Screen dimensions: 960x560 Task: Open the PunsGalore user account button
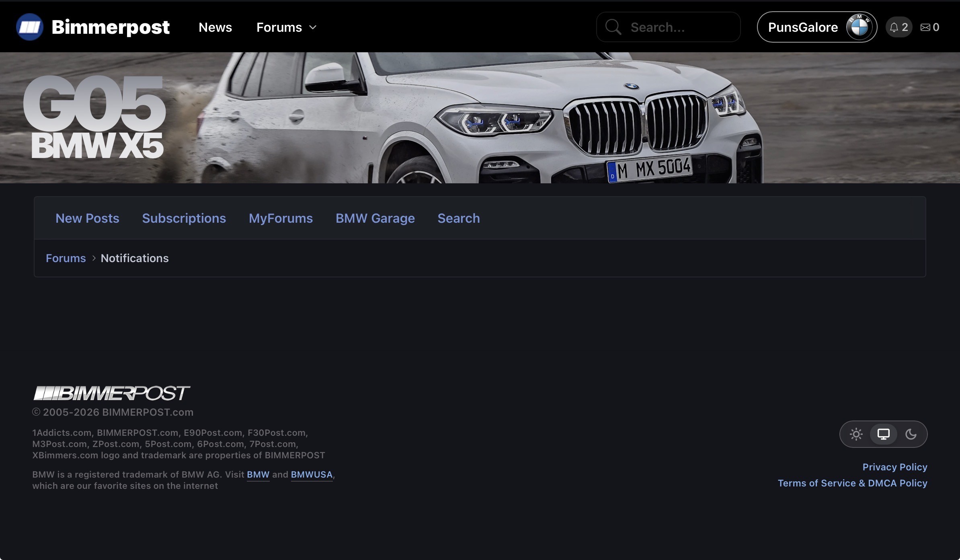(817, 27)
